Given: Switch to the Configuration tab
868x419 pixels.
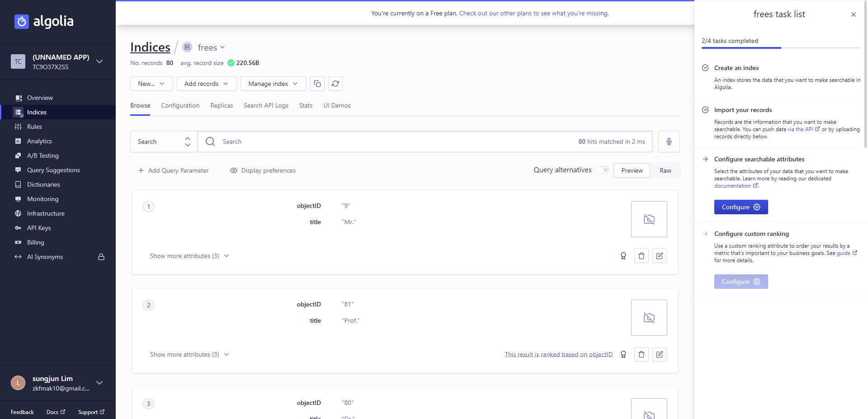Looking at the screenshot, I should 180,105.
